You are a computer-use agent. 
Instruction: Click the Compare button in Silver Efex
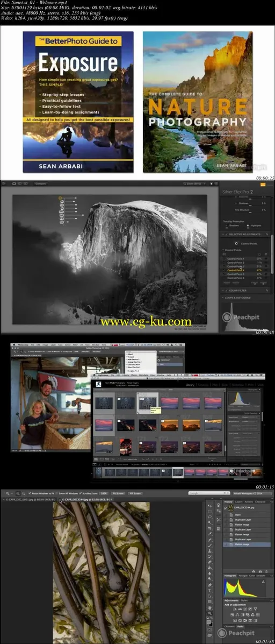click(41, 183)
